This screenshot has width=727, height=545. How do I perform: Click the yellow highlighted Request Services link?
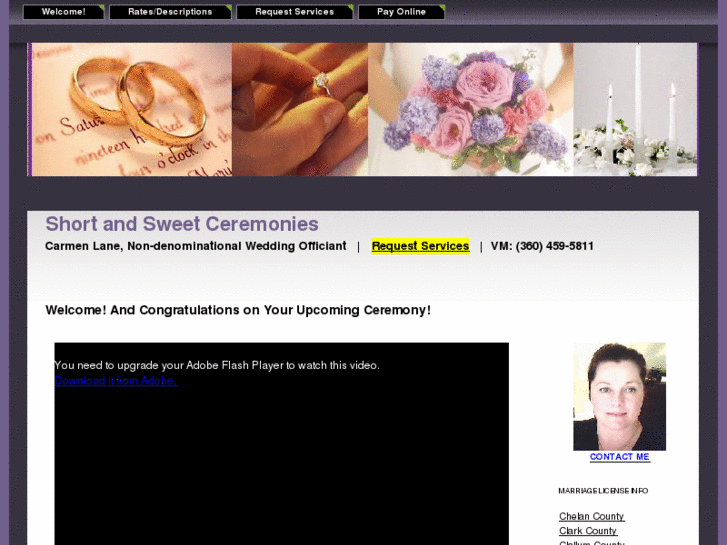point(420,246)
